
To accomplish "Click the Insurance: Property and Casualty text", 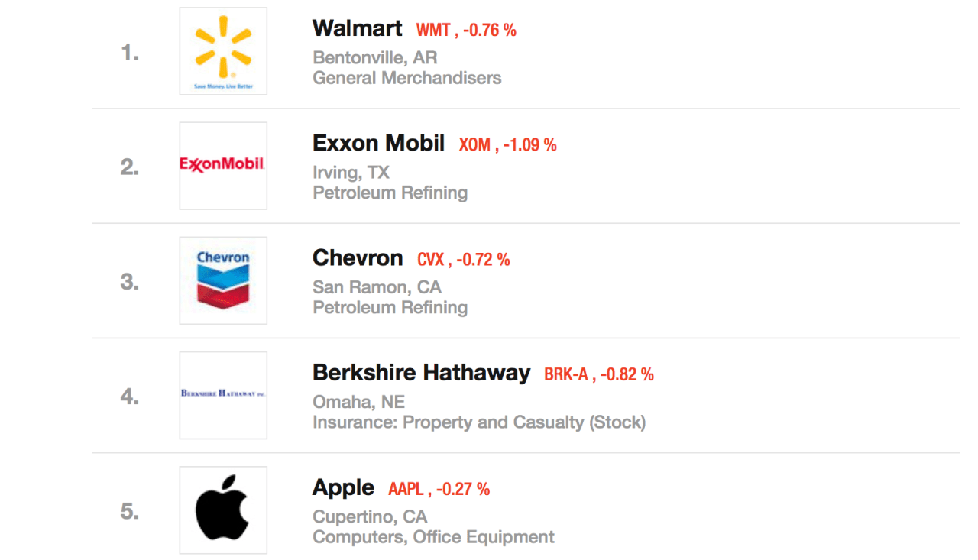I will coord(478,422).
